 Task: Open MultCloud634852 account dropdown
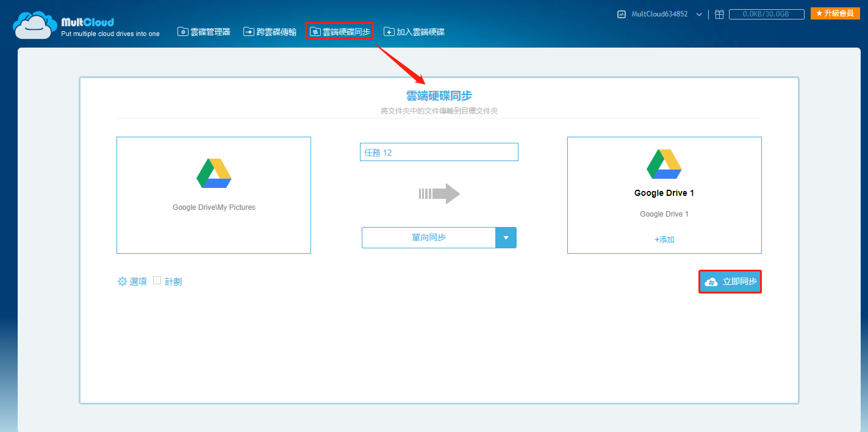667,14
